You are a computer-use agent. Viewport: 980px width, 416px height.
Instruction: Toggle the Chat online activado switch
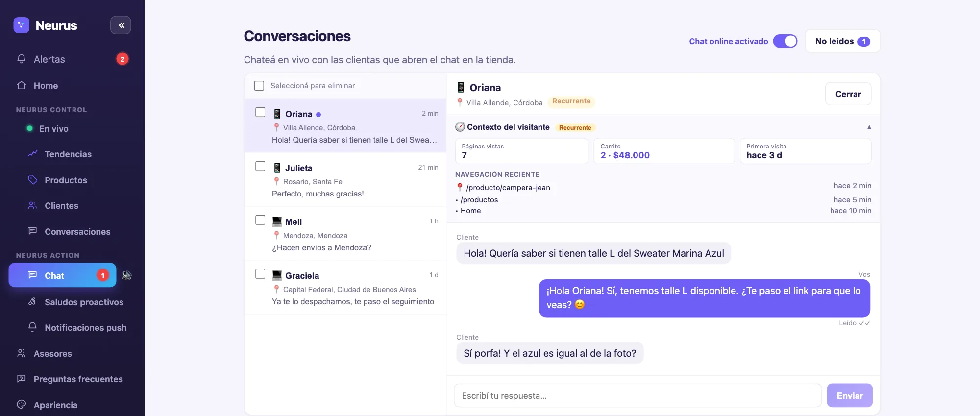785,41
